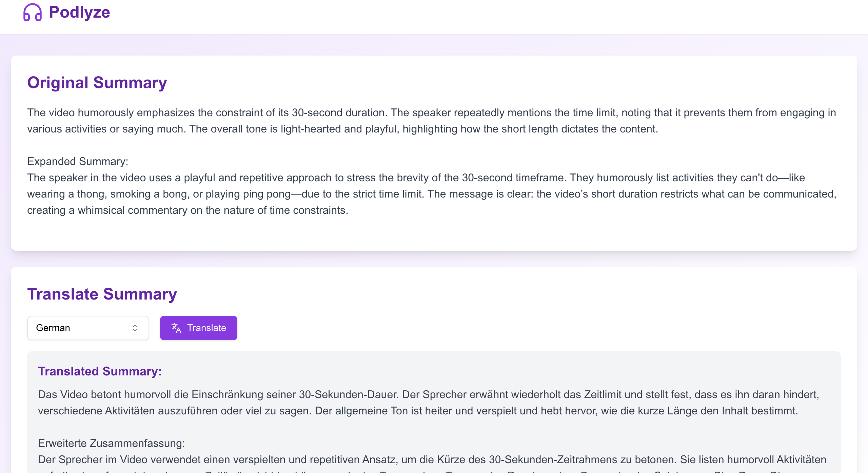This screenshot has width=868, height=473.
Task: Click the line starting 'verschiedene Aktivitäten auszuführen'
Action: [x=418, y=411]
